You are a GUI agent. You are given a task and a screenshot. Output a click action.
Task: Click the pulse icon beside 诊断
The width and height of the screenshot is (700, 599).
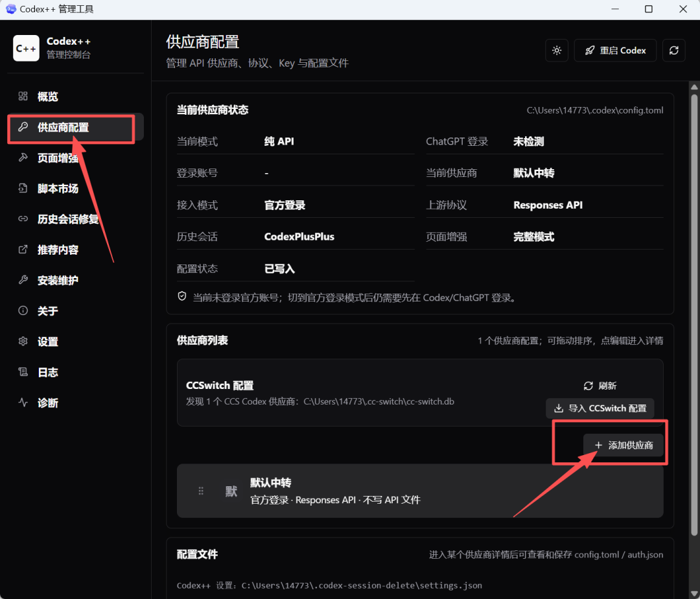coord(23,402)
